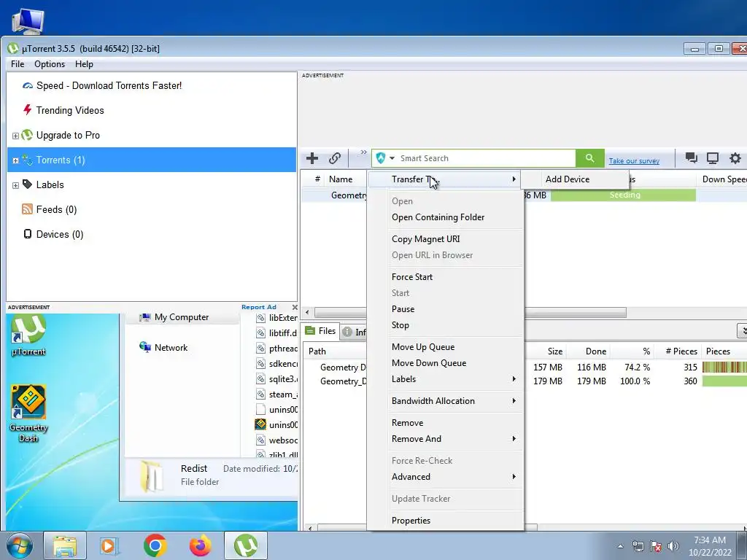The width and height of the screenshot is (747, 560).
Task: Click the # Pieces column header
Action: point(681,351)
